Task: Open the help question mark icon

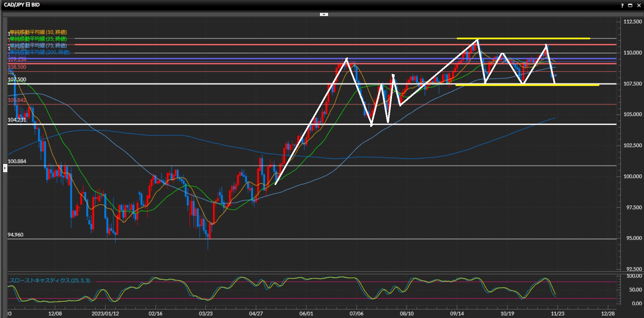Action: [x=622, y=5]
